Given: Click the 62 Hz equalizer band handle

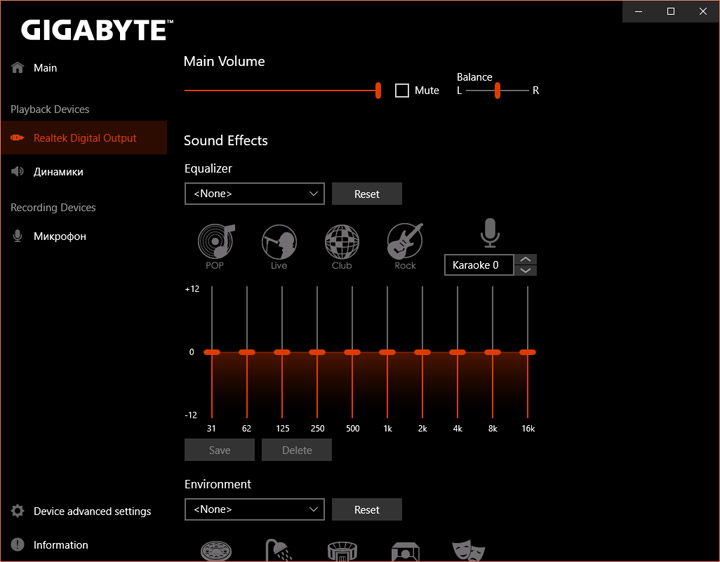Looking at the screenshot, I should [247, 352].
